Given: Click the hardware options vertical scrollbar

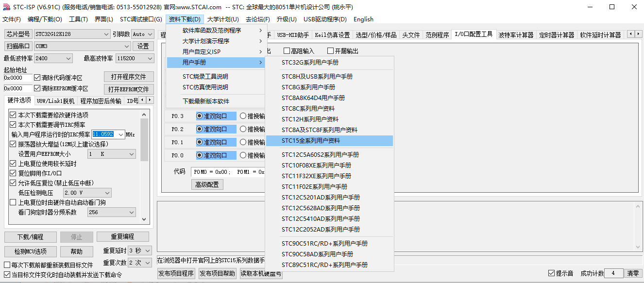Looking at the screenshot, I should pyautogui.click(x=144, y=167).
